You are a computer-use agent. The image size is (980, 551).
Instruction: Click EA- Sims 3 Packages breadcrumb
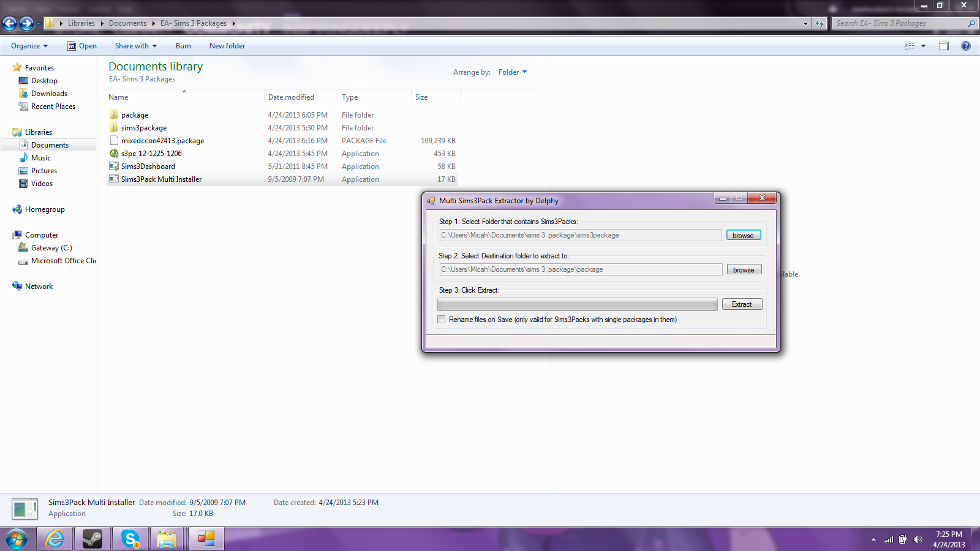194,23
